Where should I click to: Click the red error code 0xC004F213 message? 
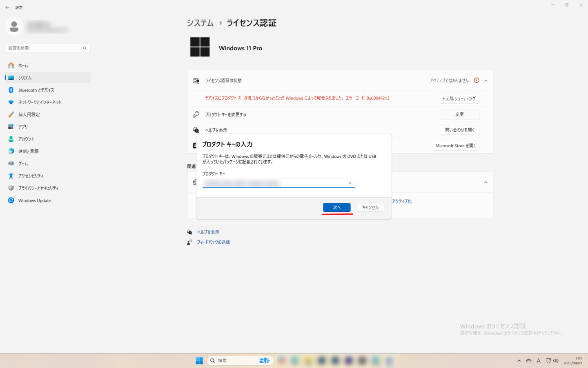point(297,98)
